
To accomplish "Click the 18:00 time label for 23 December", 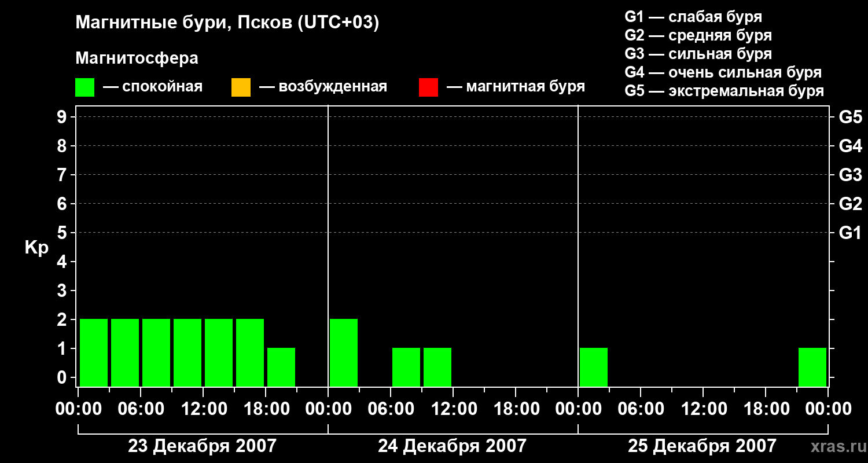I will (266, 409).
